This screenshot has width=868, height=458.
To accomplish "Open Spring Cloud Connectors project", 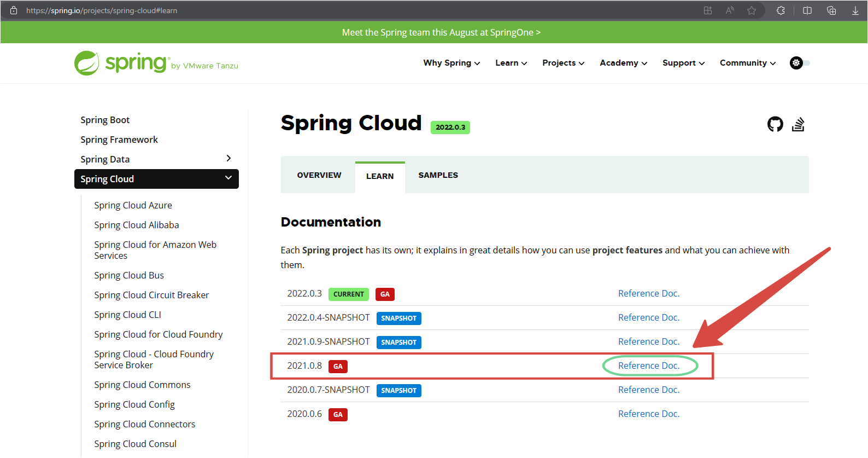I will coord(144,424).
